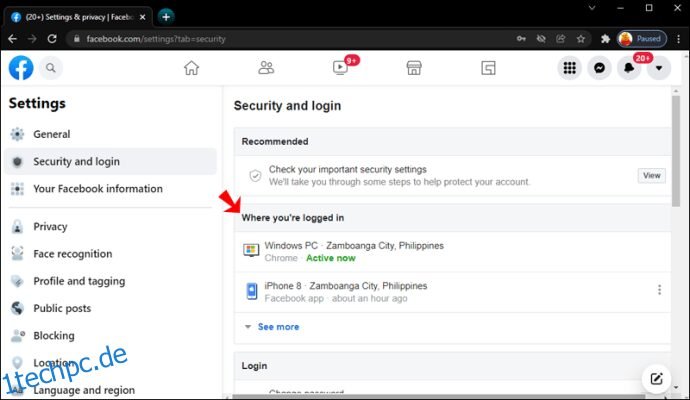Click the Windows PC device icon

(251, 250)
